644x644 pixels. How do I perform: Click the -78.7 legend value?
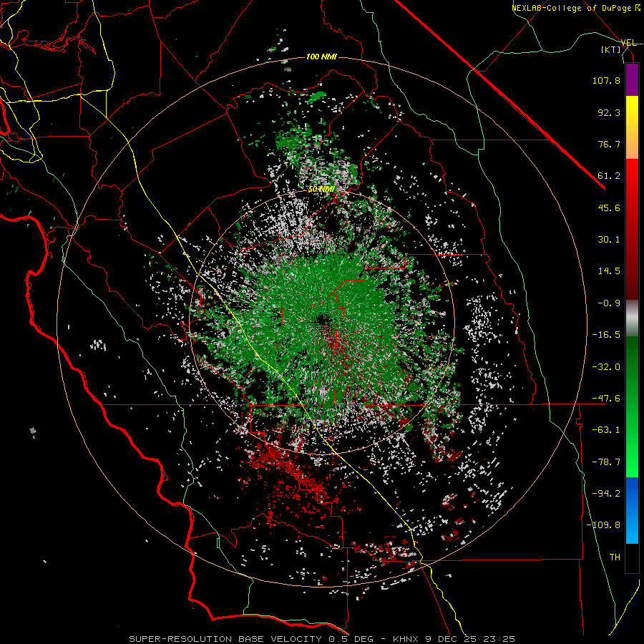click(606, 462)
